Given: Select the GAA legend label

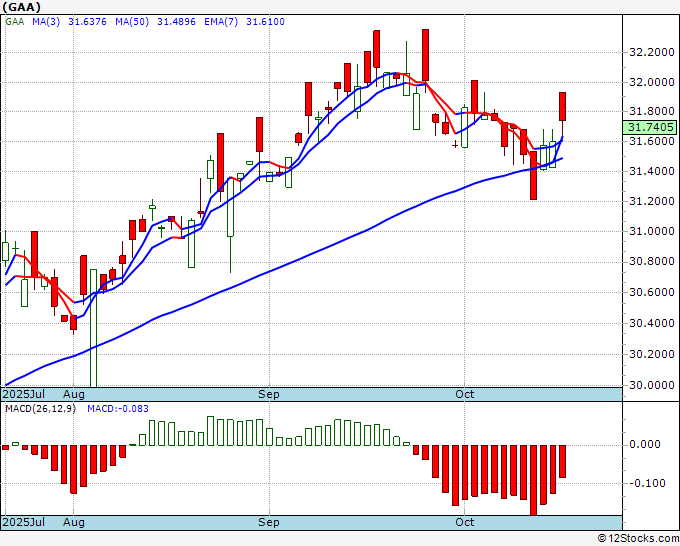Looking at the screenshot, I should tap(14, 22).
